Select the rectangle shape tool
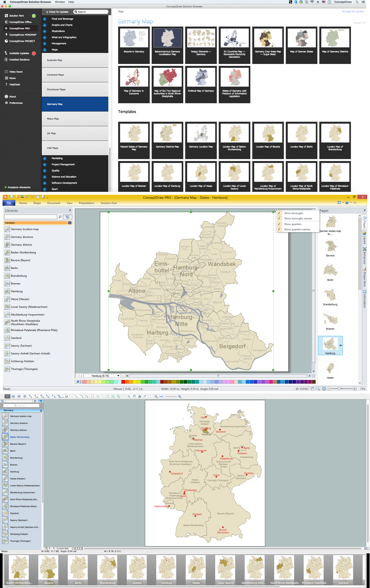This screenshot has width=370, height=588. (13, 396)
